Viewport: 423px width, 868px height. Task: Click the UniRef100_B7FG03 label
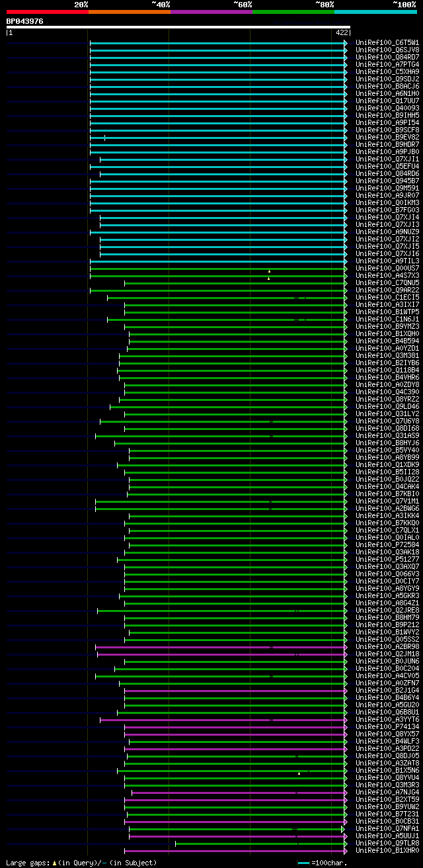point(387,210)
